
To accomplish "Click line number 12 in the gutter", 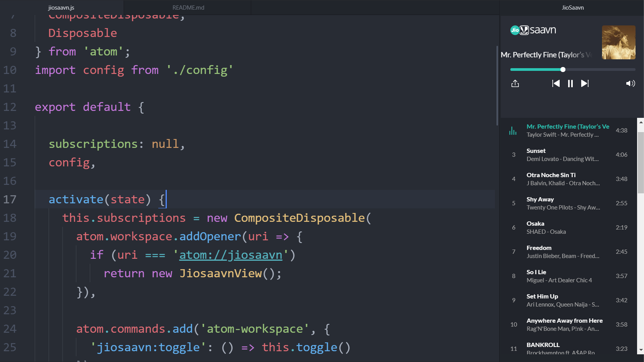I will 10,107.
